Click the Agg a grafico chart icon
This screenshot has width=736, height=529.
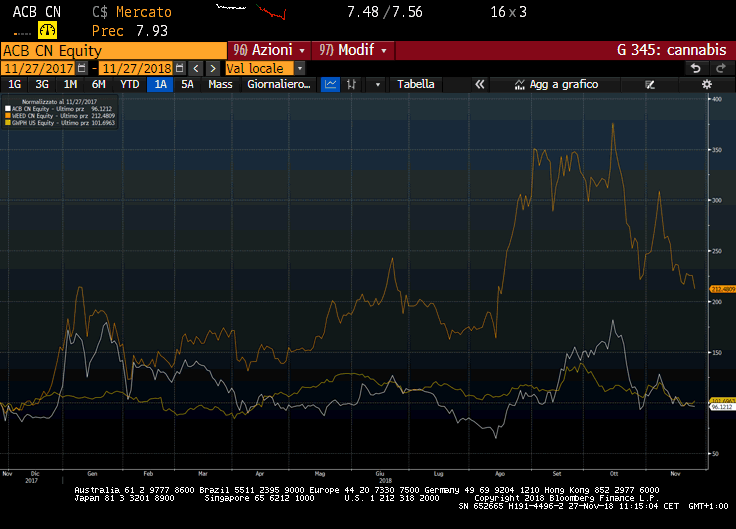(519, 84)
